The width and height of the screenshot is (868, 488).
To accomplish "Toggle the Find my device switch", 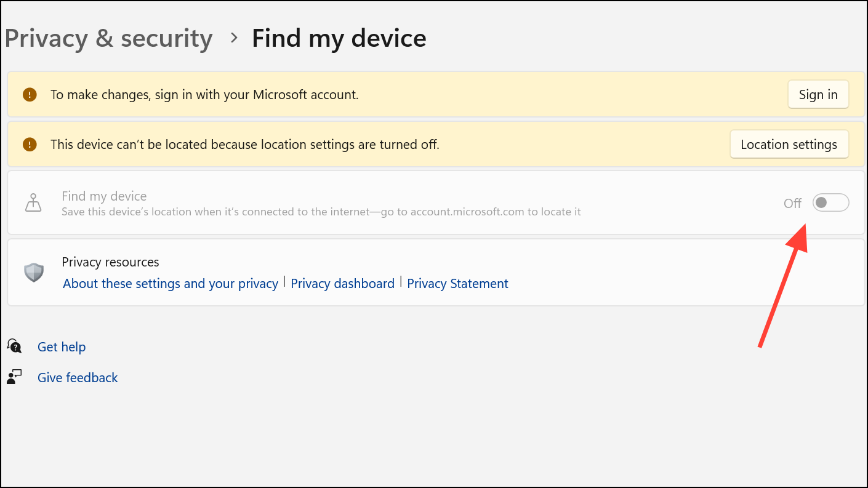I will pyautogui.click(x=830, y=202).
